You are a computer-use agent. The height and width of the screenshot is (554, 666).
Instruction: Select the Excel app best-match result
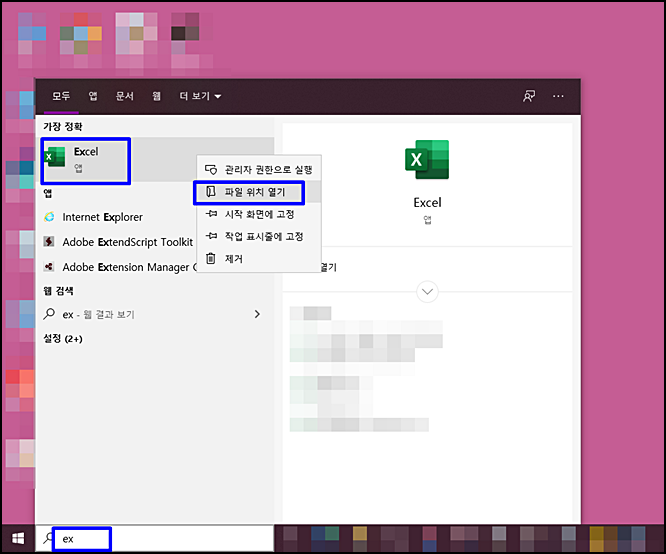[157, 159]
